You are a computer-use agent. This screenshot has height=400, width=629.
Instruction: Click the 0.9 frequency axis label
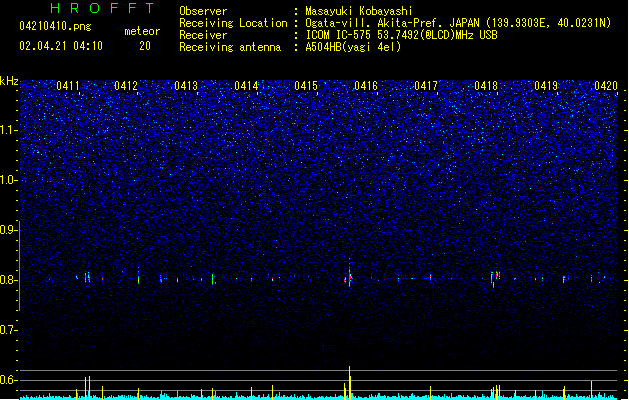(8, 230)
